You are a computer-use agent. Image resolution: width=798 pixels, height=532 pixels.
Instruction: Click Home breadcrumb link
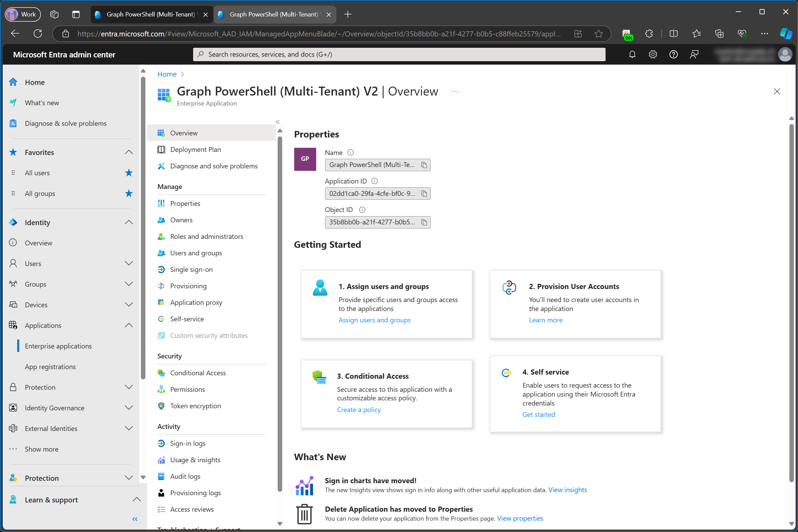tap(167, 74)
